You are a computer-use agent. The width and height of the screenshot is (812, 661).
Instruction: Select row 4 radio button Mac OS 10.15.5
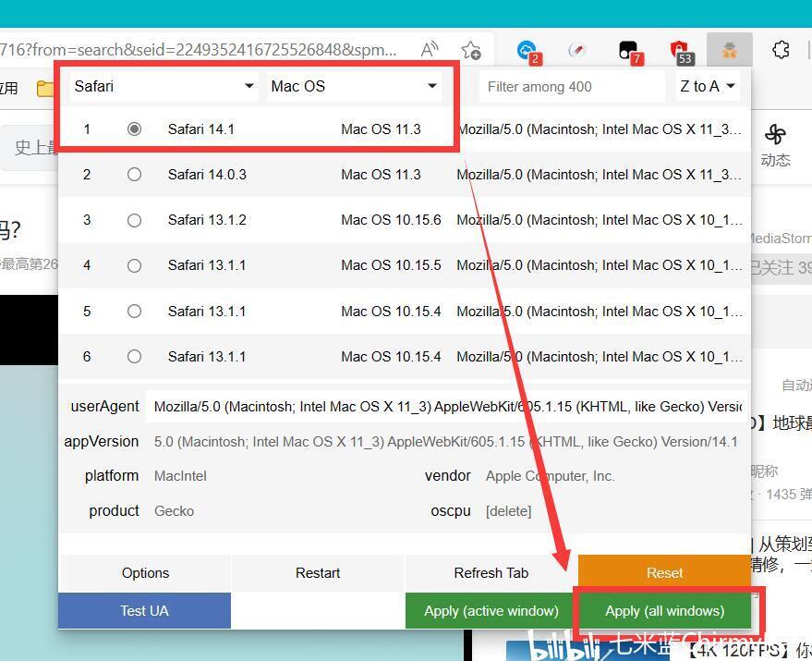tap(134, 265)
